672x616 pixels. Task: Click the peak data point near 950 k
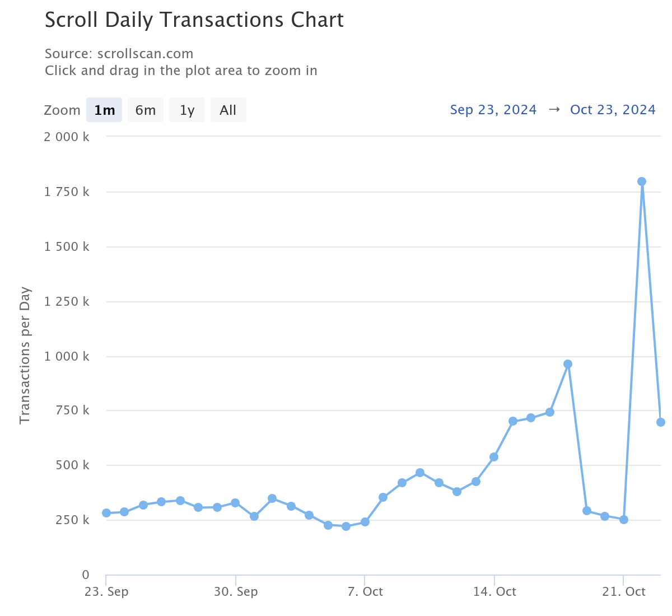(567, 363)
